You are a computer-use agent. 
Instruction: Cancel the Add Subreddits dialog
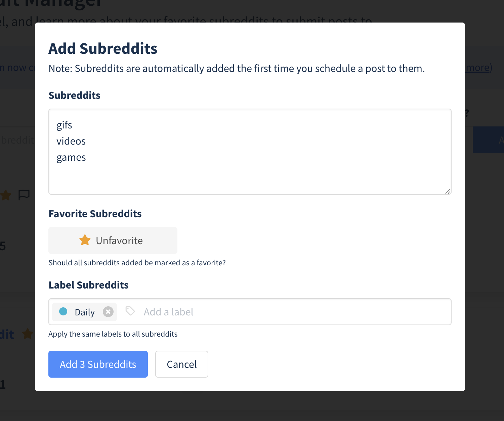(x=181, y=364)
